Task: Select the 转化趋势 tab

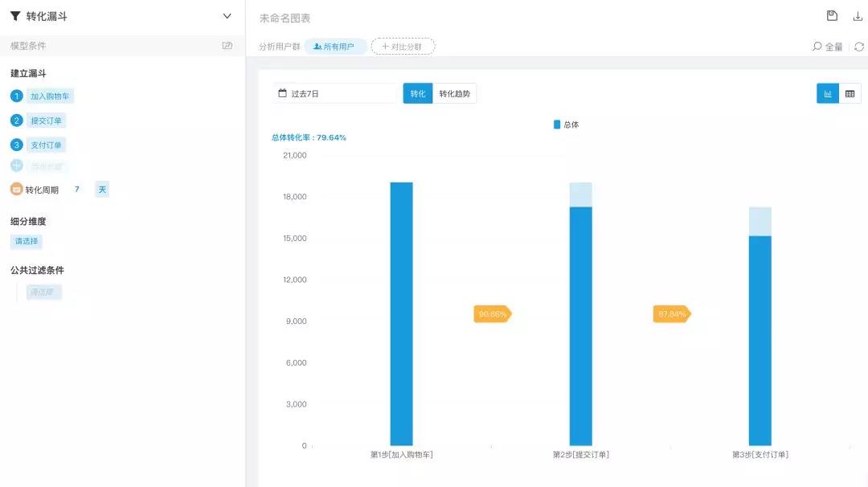Action: (454, 93)
